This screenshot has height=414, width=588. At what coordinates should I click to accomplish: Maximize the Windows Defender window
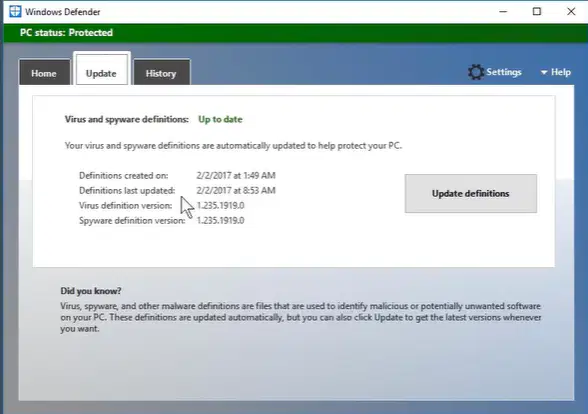[537, 12]
